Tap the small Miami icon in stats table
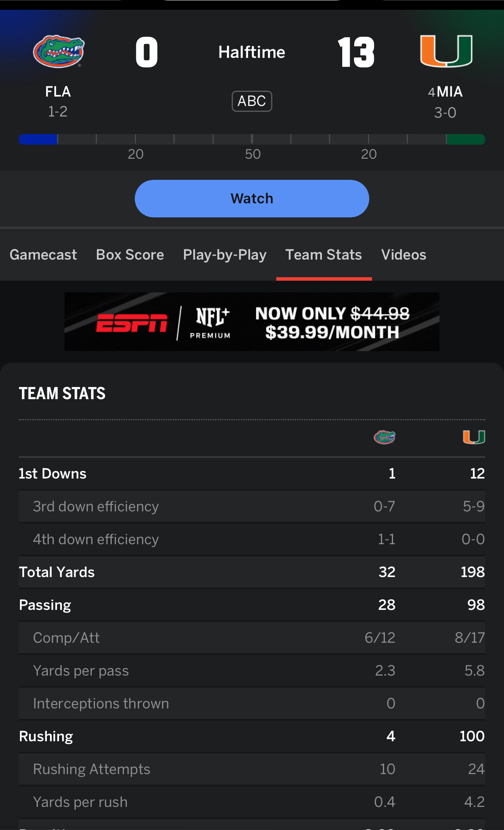This screenshot has height=830, width=504. [x=474, y=437]
